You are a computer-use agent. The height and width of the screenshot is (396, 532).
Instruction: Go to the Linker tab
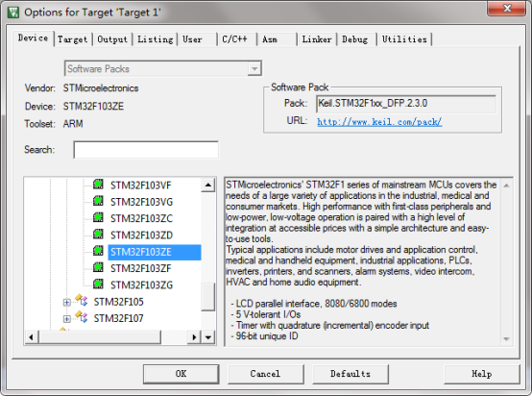317,39
